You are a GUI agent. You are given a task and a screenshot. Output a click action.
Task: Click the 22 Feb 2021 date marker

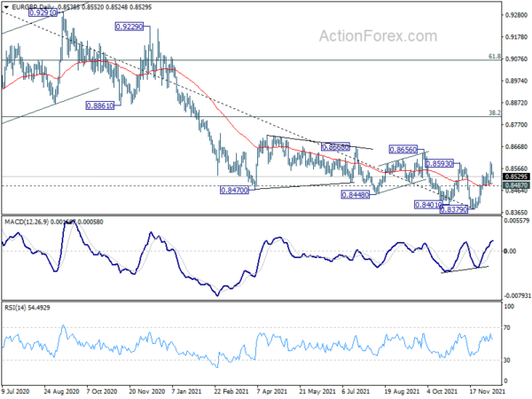pyautogui.click(x=229, y=391)
